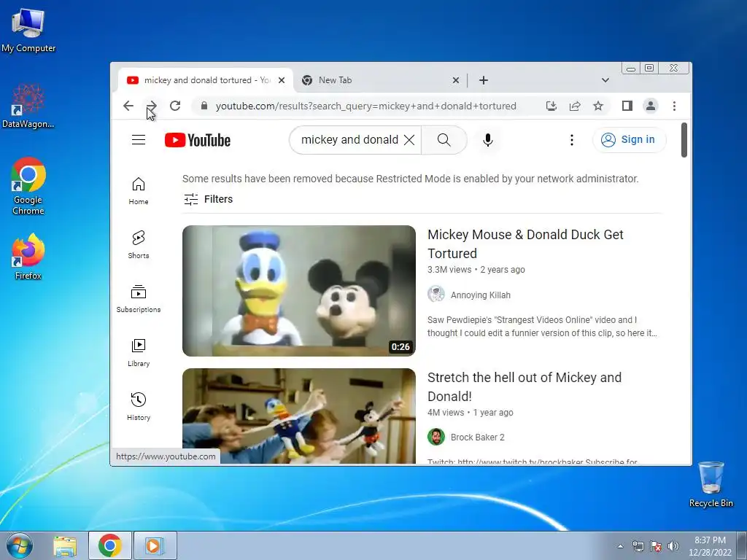This screenshot has width=747, height=560.
Task: Open the Windows Start menu orb
Action: pos(20,545)
